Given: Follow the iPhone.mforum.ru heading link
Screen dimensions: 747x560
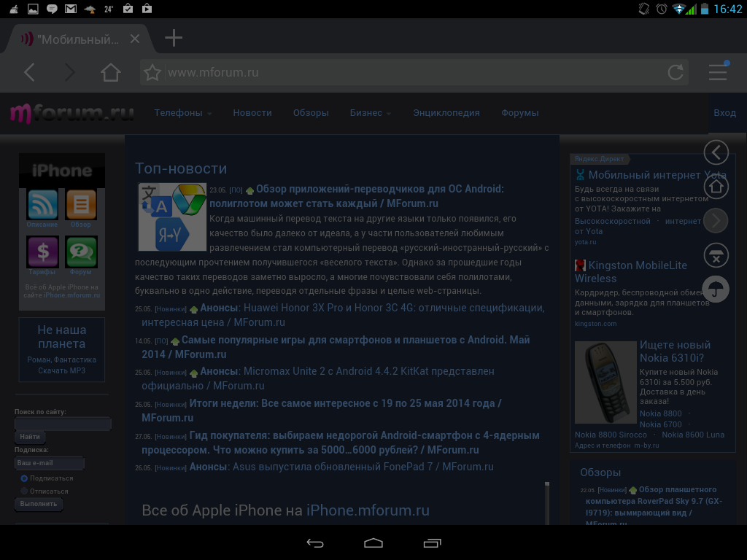Looking at the screenshot, I should coord(368,510).
